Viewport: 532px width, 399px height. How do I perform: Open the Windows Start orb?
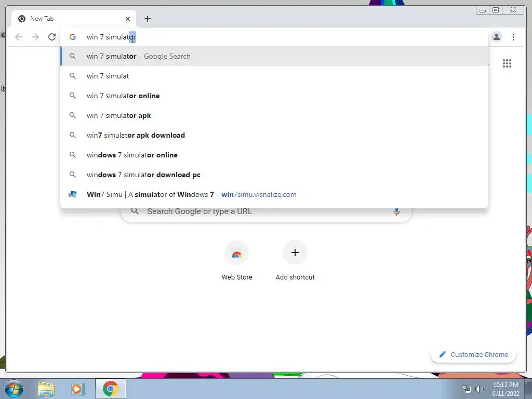click(x=14, y=389)
